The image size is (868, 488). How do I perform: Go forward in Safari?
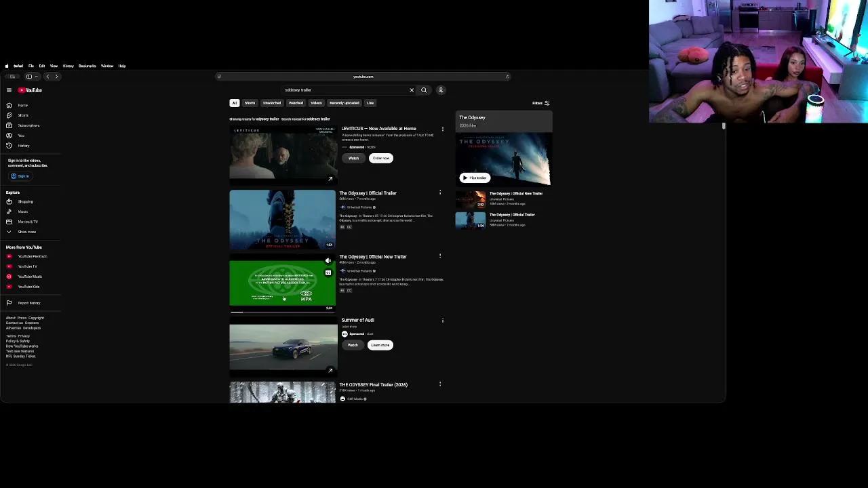(x=56, y=77)
